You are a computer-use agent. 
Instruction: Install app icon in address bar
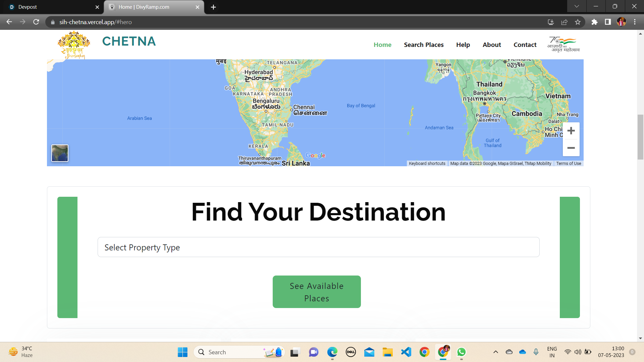(x=551, y=22)
